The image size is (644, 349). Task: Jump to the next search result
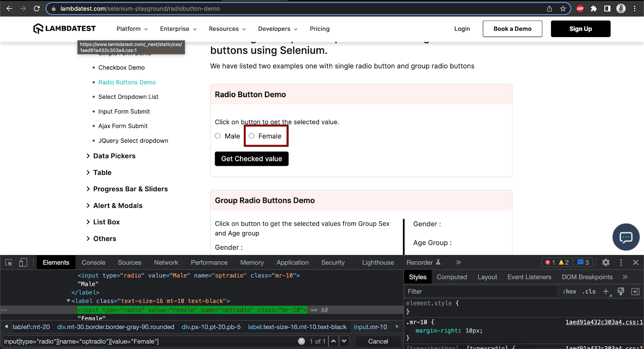344,341
